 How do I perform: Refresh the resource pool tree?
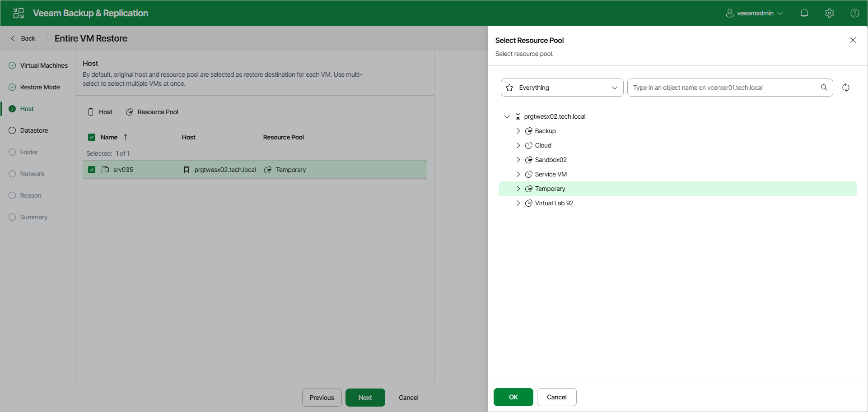[x=846, y=88]
